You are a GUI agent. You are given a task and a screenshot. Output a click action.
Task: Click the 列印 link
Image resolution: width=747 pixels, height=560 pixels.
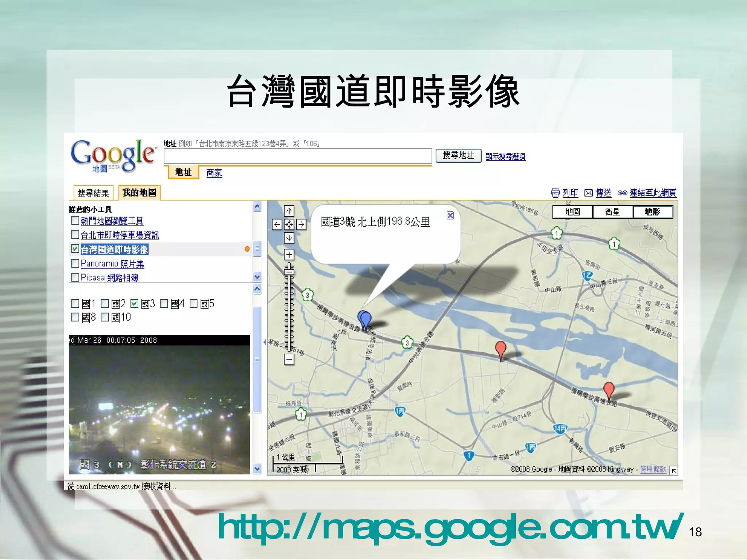pyautogui.click(x=570, y=192)
